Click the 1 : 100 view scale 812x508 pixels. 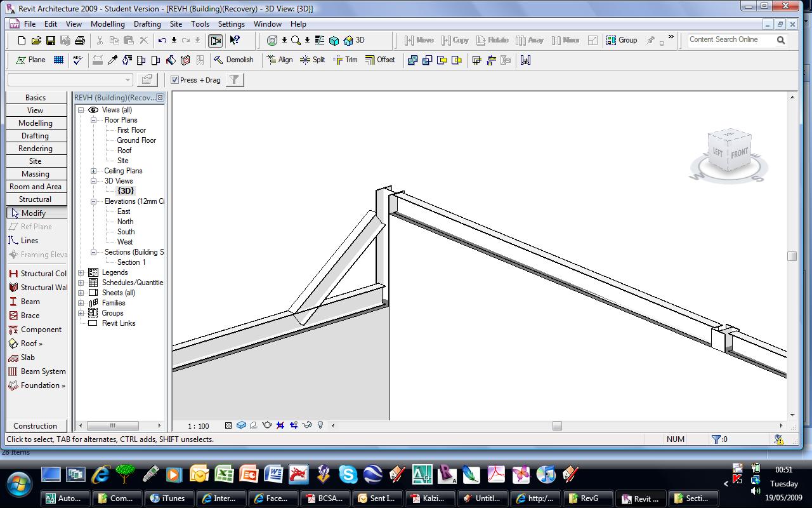[199, 426]
